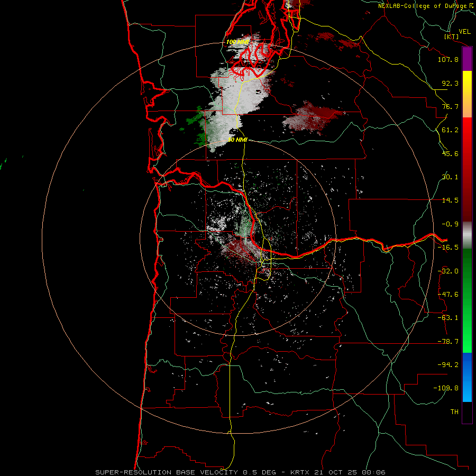476x476 pixels.
Task: Click the "KRTX 21 OCT 25 00:06" timestamp
Action: (338, 472)
